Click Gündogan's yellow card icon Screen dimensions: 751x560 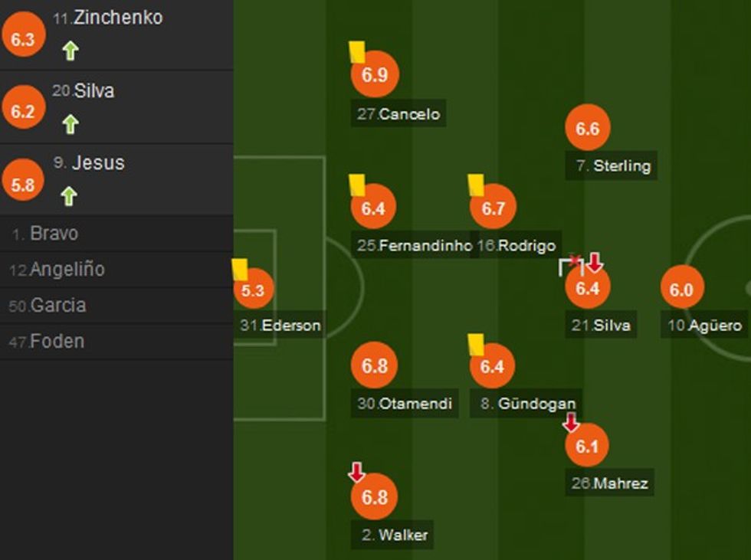[x=476, y=344]
